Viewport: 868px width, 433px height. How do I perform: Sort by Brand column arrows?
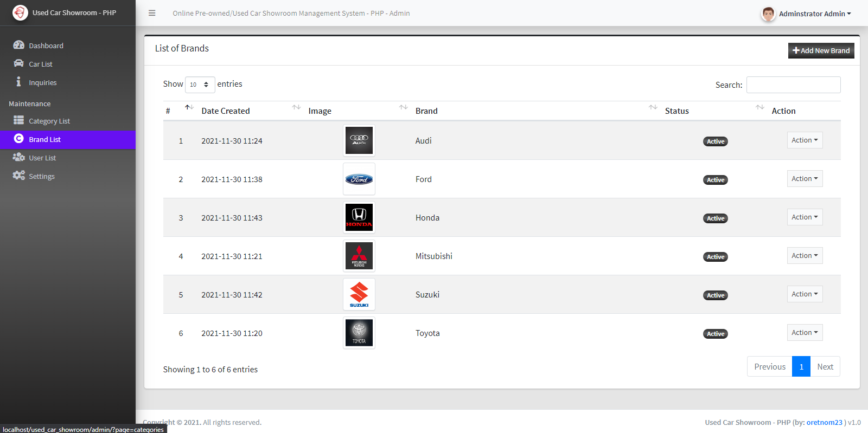pyautogui.click(x=653, y=107)
